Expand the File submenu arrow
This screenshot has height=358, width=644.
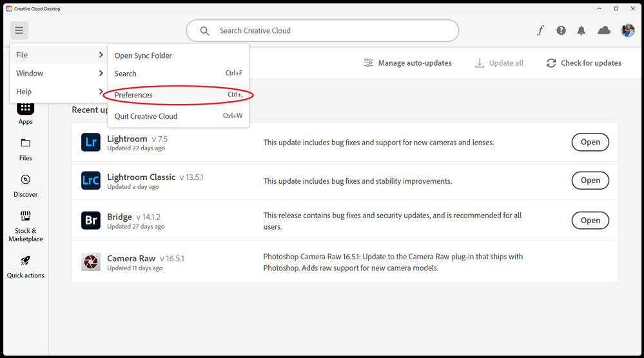click(101, 55)
